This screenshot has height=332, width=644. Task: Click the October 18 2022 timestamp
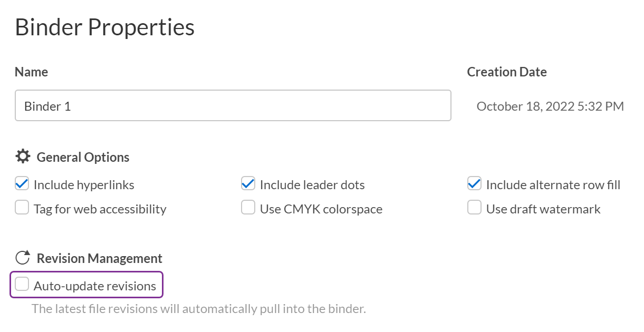coord(550,106)
